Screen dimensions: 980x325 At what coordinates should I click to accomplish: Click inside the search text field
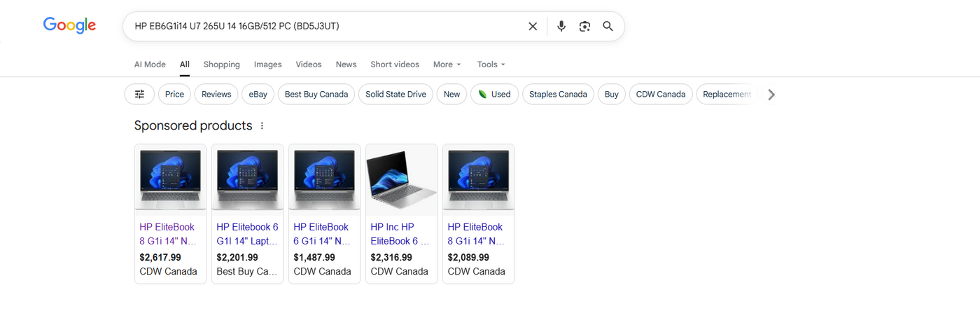point(322,27)
